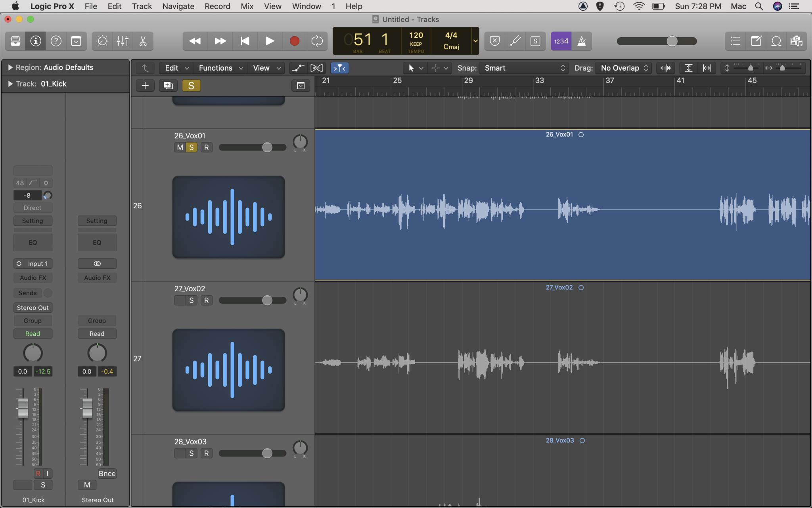Open the EQ on the 01_Kick channel strip
Viewport: 812px width, 508px height.
(x=33, y=242)
